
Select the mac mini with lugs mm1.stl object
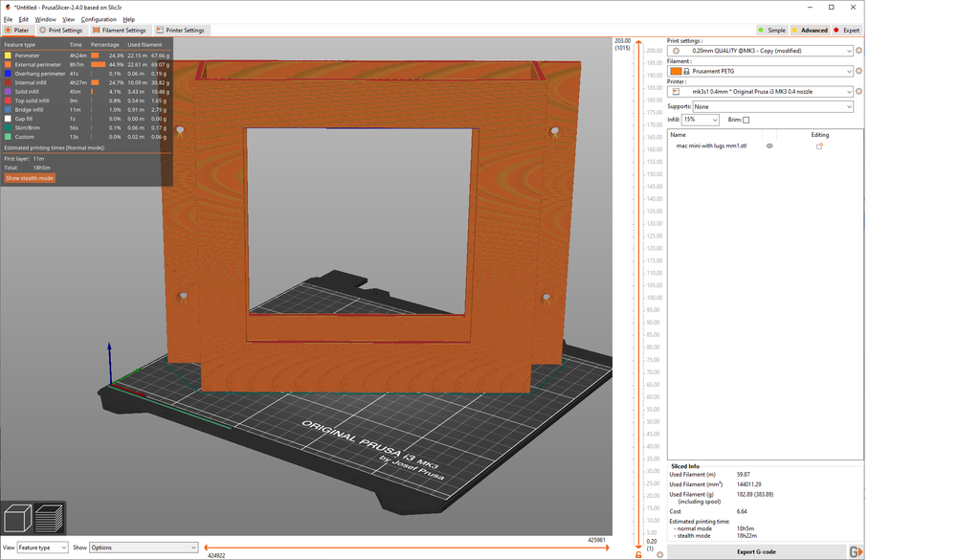711,146
